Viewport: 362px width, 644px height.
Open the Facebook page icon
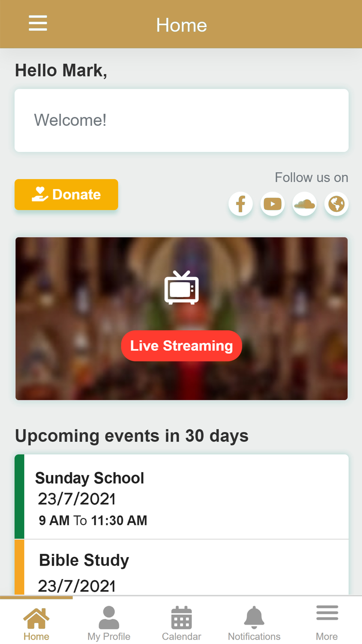241,204
